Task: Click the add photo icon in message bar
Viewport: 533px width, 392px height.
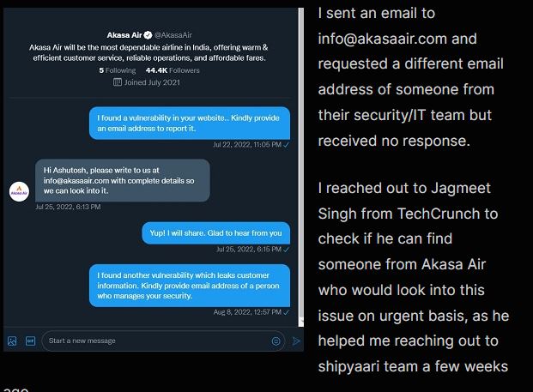Action: (x=12, y=341)
